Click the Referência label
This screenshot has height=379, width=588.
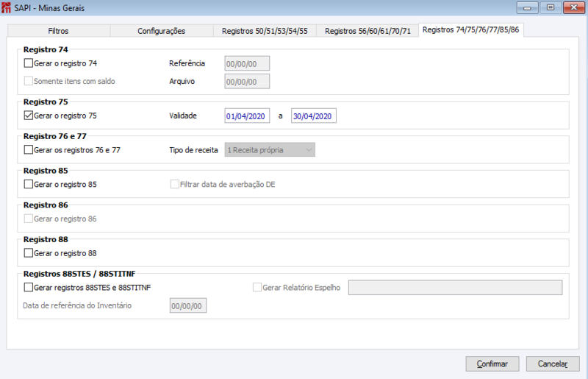pyautogui.click(x=187, y=63)
